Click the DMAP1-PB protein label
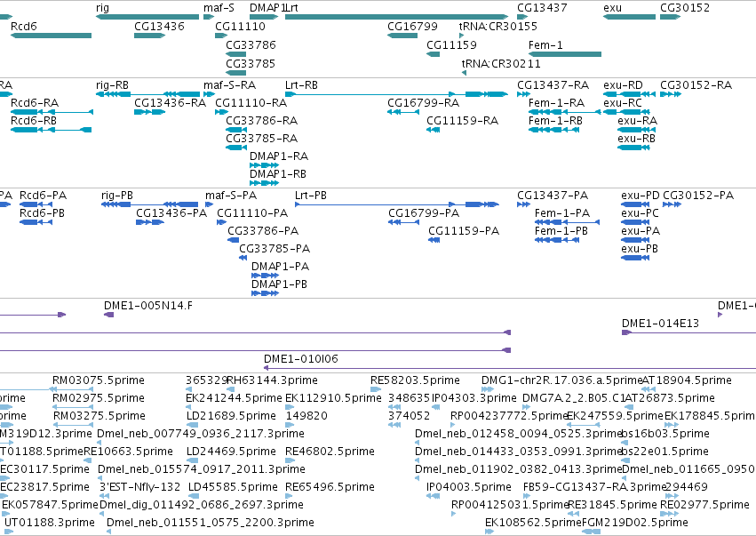 (x=279, y=284)
